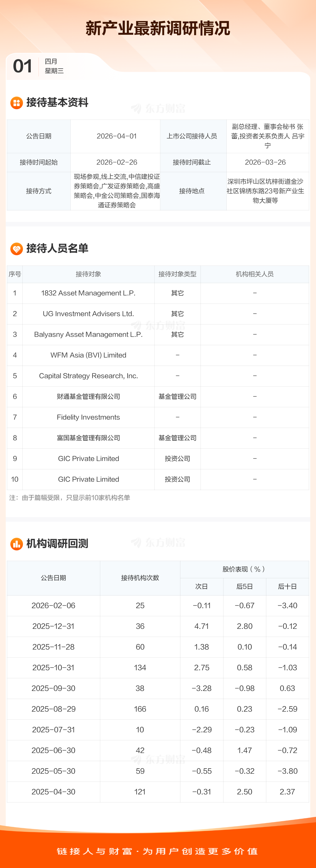Screen dimensions: 316x868
Task: Click the 股价表现（%） header
Action: pos(244,569)
